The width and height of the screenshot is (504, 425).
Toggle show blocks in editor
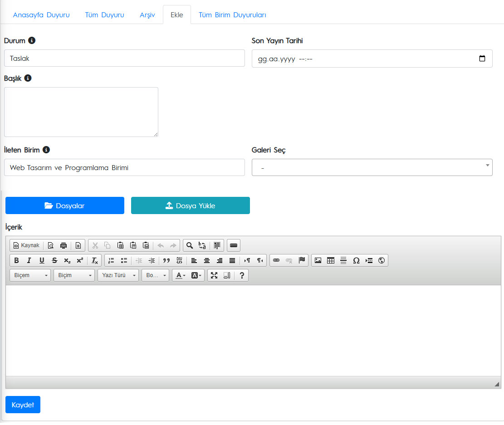(x=227, y=275)
